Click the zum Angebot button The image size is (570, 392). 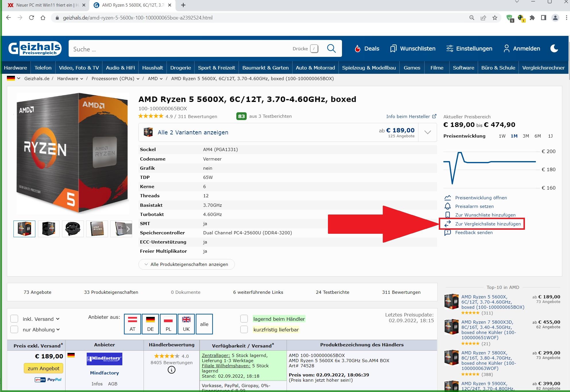[x=44, y=368]
